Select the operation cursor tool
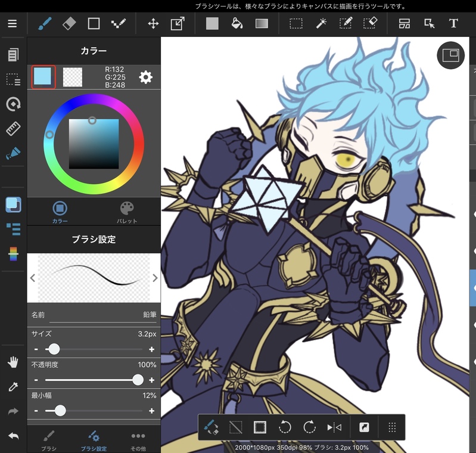The width and height of the screenshot is (476, 453). tap(429, 23)
